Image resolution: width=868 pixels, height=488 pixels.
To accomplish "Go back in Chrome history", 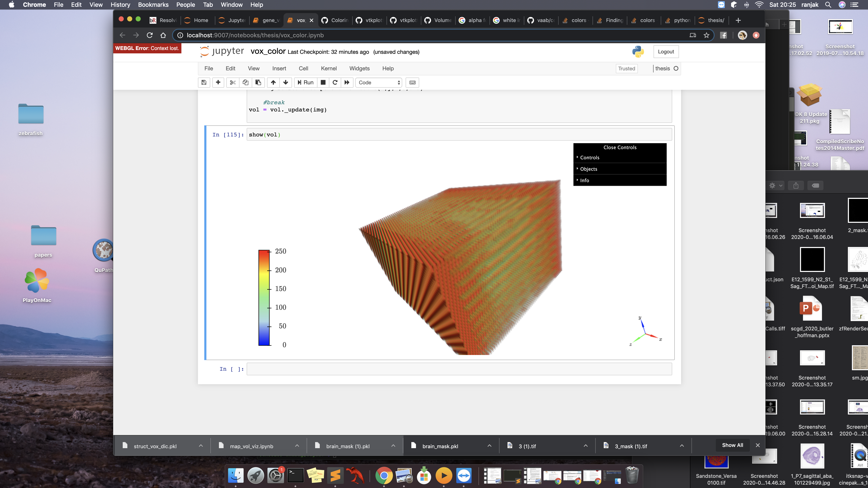I will (122, 35).
